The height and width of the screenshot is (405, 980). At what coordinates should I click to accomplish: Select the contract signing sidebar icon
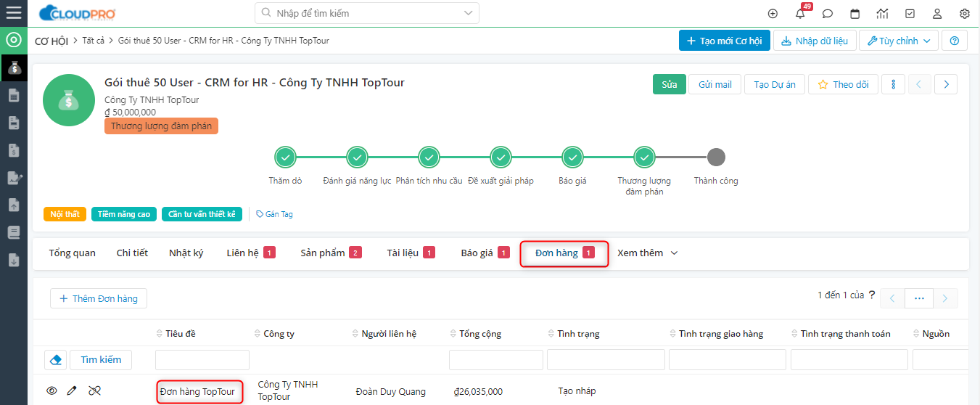click(x=14, y=178)
